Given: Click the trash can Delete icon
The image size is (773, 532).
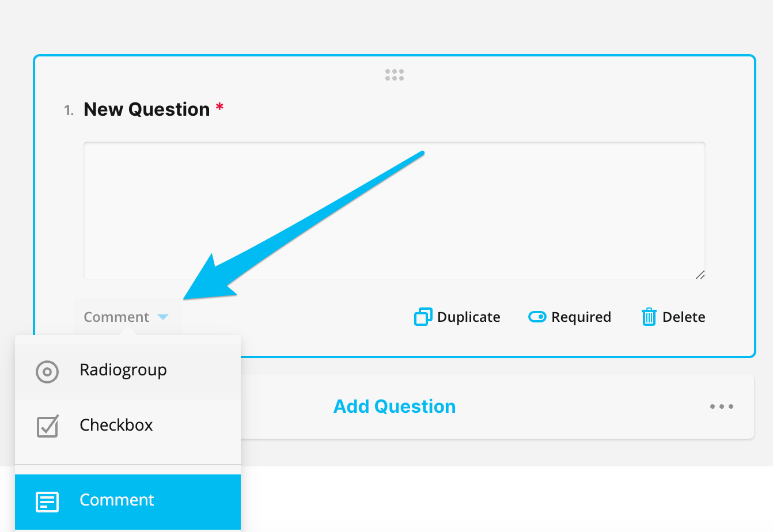Looking at the screenshot, I should [649, 317].
